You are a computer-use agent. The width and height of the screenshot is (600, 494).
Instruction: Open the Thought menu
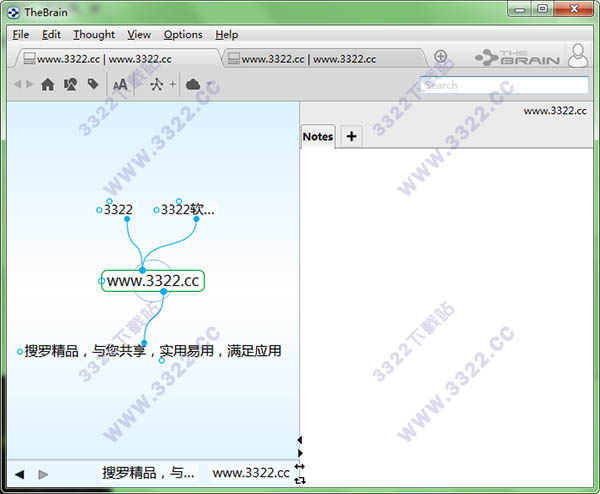pos(94,34)
